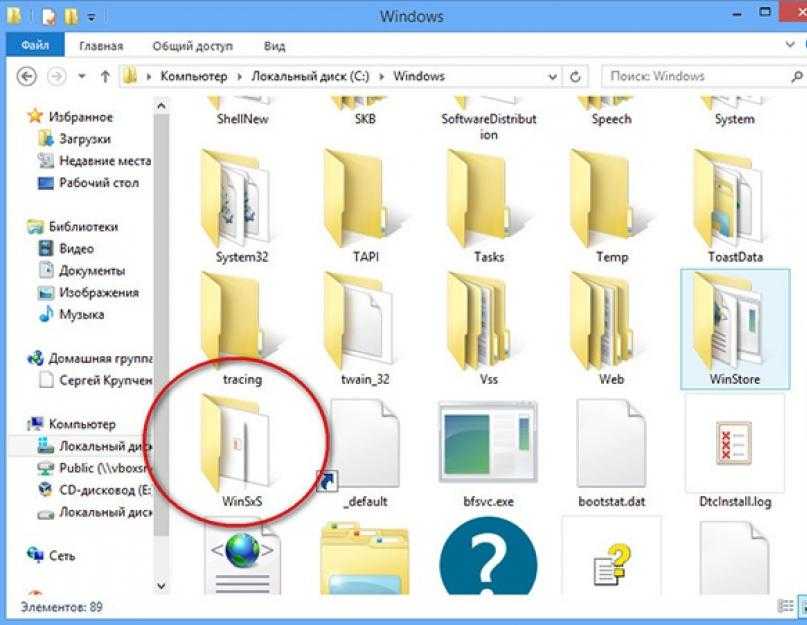Click Windows in the address breadcrumb
This screenshot has height=625, width=807.
pyautogui.click(x=419, y=76)
